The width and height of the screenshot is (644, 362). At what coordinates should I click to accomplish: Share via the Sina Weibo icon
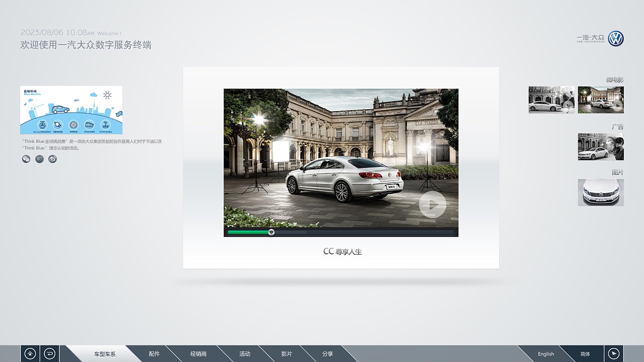[52, 159]
